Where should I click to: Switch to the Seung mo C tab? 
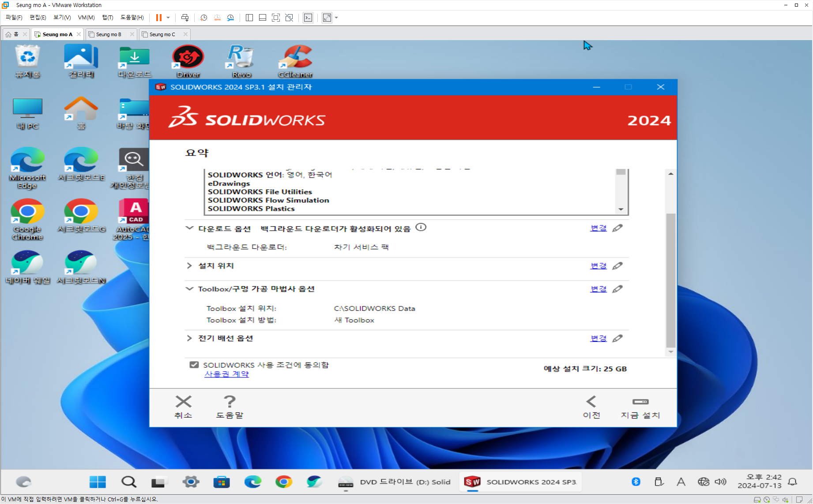162,34
